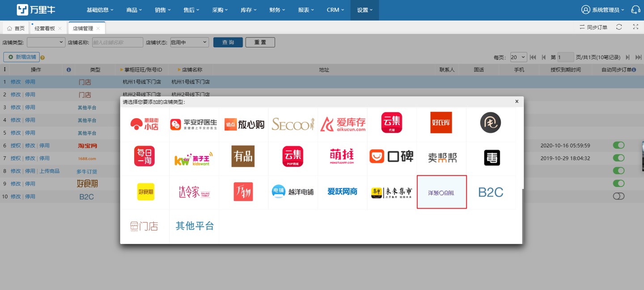Select the 平安好医生 platform logo
Image resolution: width=644 pixels, height=290 pixels.
tap(194, 124)
